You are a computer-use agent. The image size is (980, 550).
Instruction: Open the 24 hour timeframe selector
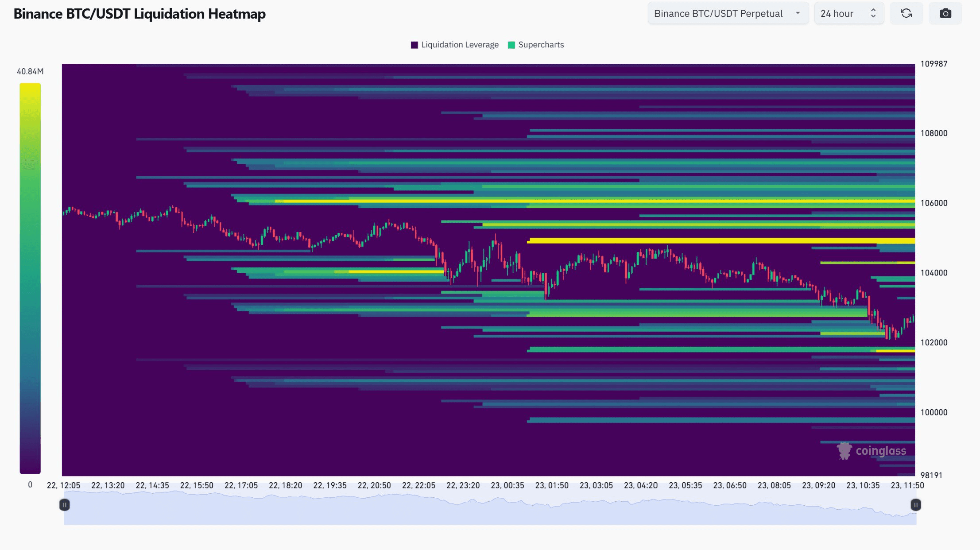pyautogui.click(x=849, y=13)
